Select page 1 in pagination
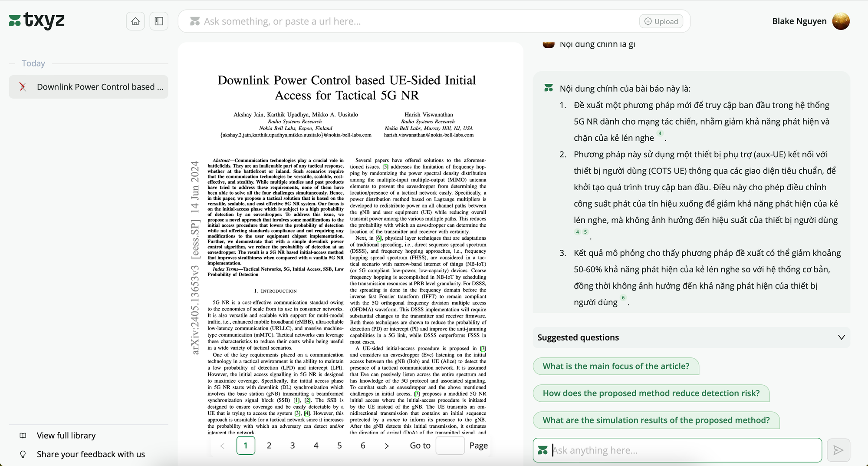This screenshot has width=868, height=466. click(246, 446)
